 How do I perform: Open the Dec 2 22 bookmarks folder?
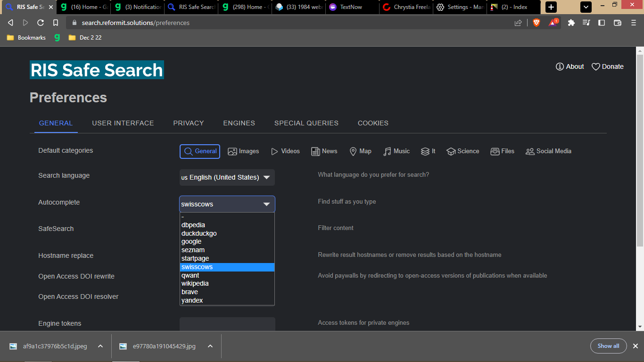point(85,38)
